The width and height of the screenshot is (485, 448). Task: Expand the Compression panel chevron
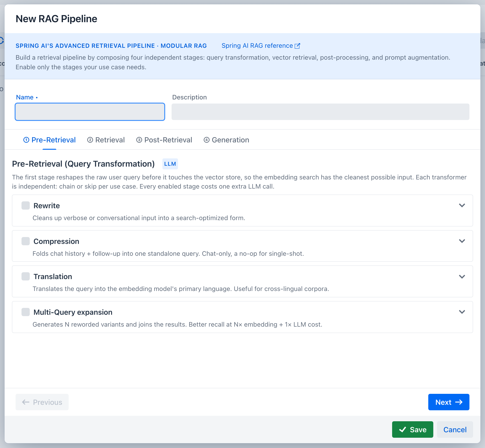click(462, 241)
